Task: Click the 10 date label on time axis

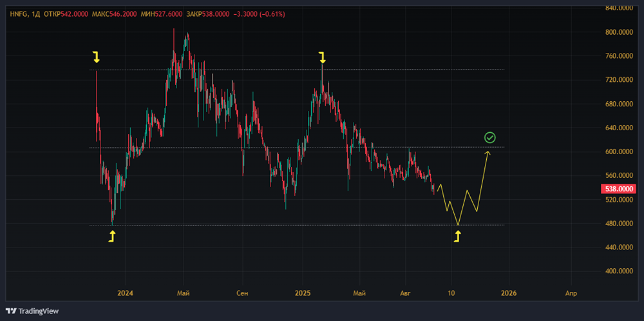Action: (x=451, y=293)
